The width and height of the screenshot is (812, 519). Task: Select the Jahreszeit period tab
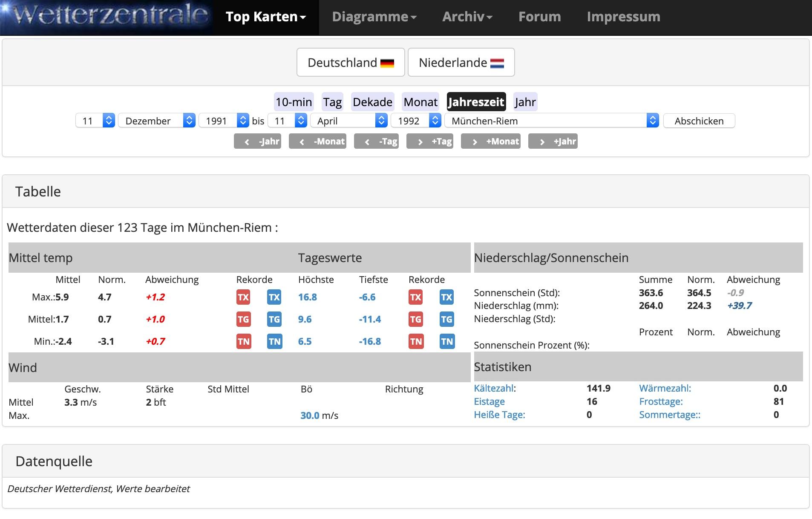pyautogui.click(x=476, y=102)
